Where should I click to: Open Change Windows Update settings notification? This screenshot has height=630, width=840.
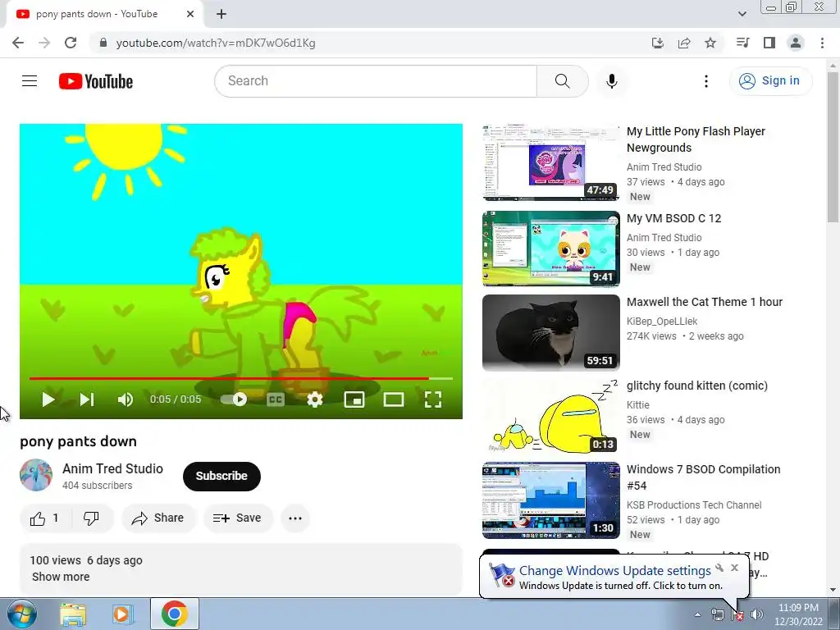(614, 571)
